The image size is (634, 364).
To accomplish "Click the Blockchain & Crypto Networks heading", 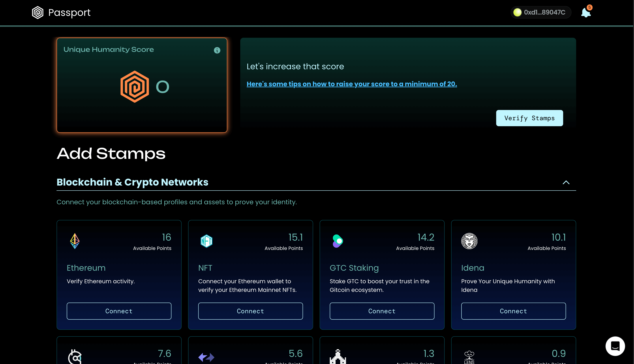I will 132,182.
